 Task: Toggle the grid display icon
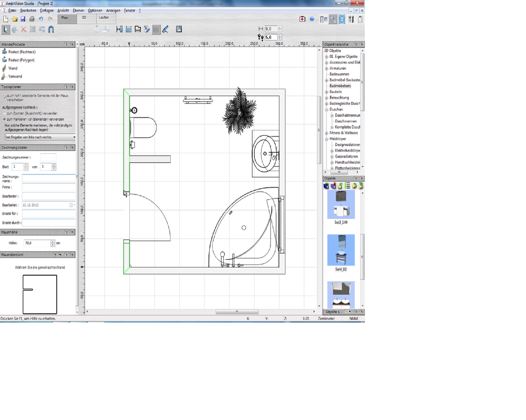[x=156, y=29]
